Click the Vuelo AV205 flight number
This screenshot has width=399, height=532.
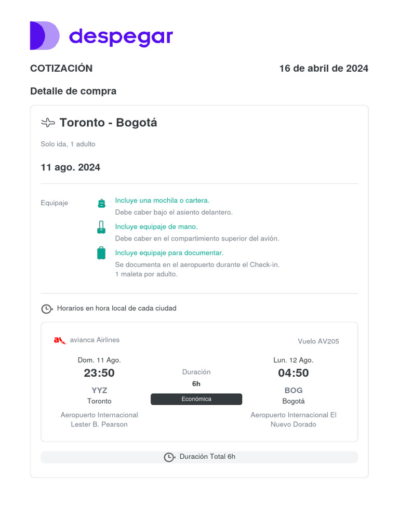pos(318,341)
